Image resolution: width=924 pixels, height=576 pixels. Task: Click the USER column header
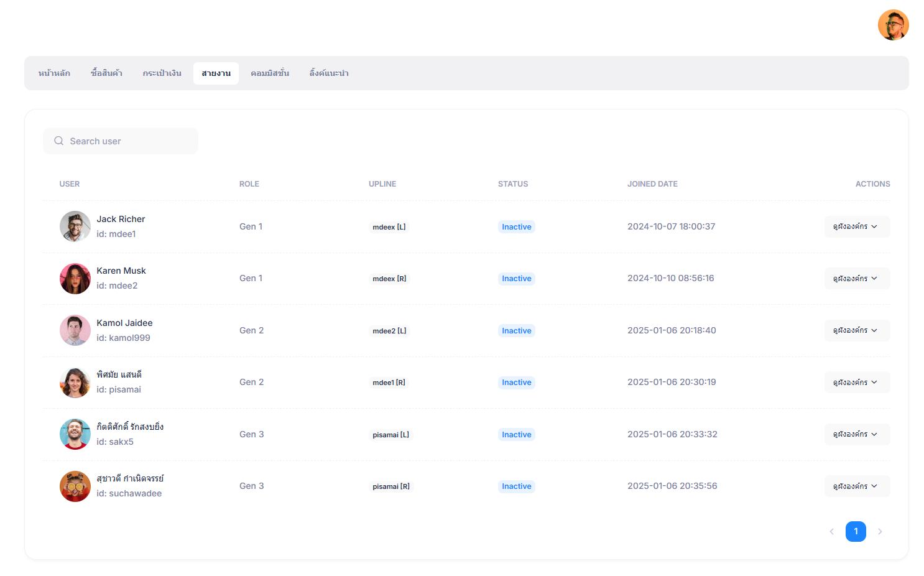[70, 184]
